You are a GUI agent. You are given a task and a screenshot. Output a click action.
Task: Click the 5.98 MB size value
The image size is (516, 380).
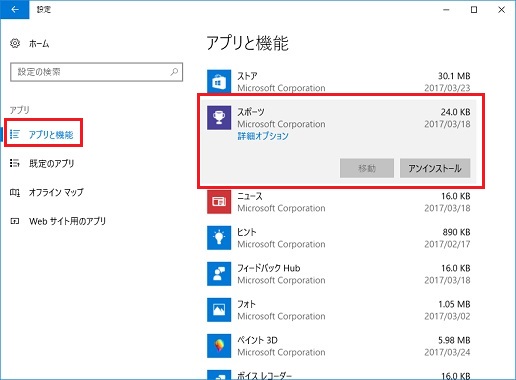[x=454, y=340]
